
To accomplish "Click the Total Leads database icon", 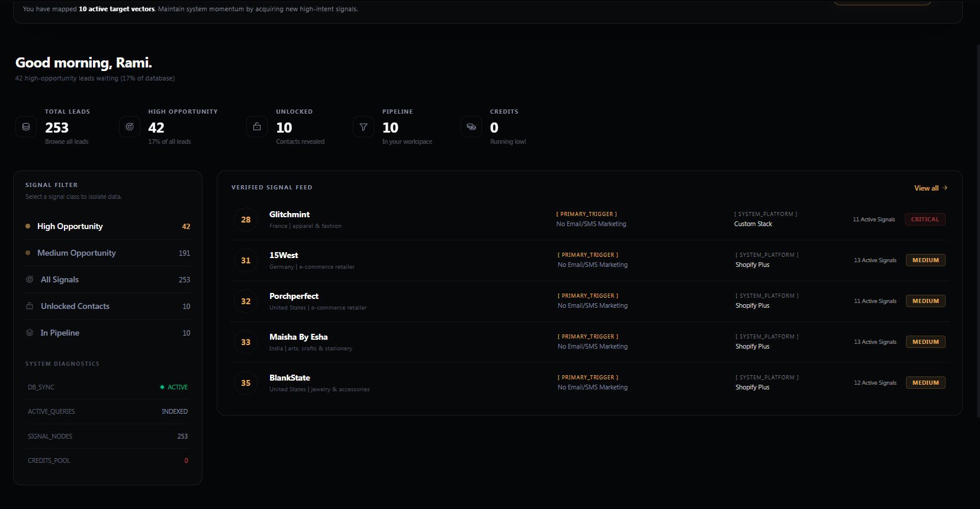I will click(26, 127).
